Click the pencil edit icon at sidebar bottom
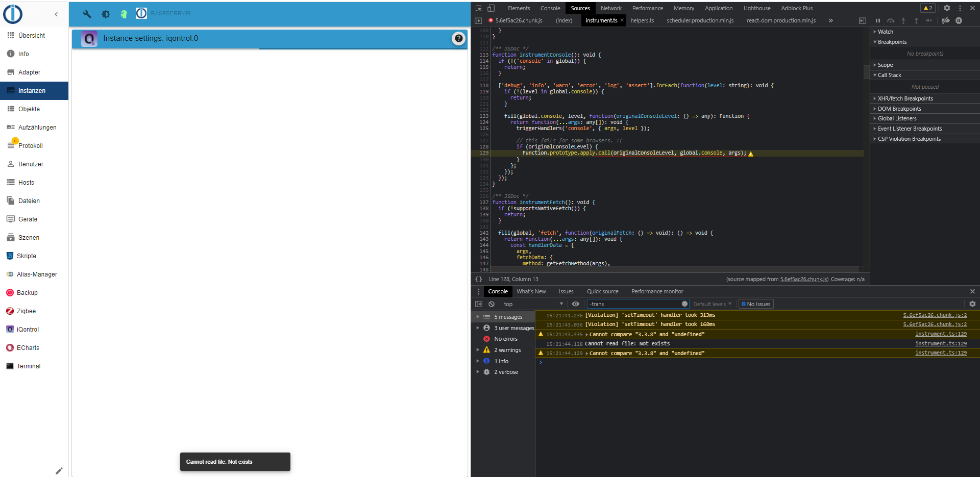 (59, 470)
